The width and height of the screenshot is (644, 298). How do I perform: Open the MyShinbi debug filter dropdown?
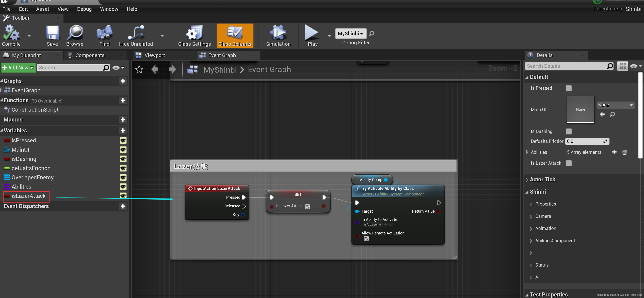350,33
